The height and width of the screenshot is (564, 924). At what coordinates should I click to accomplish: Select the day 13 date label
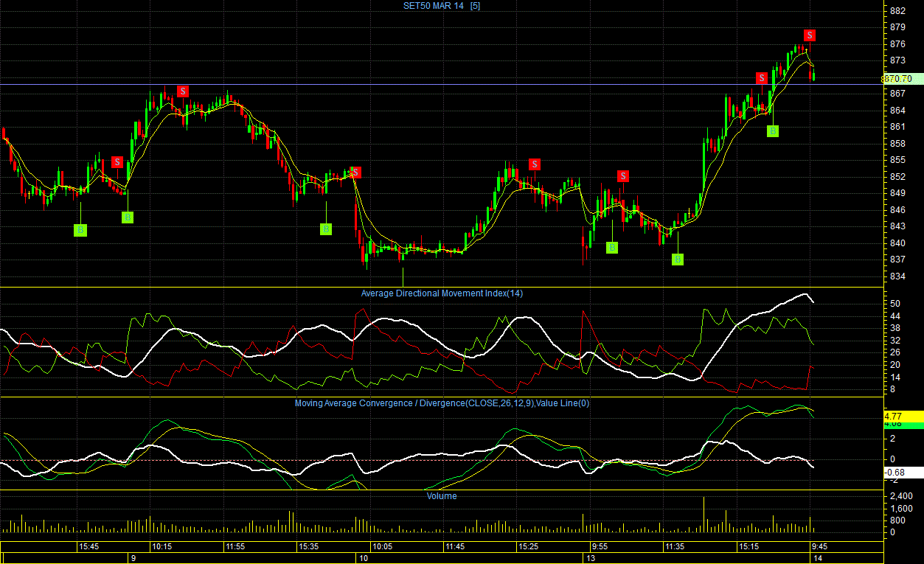click(x=591, y=559)
